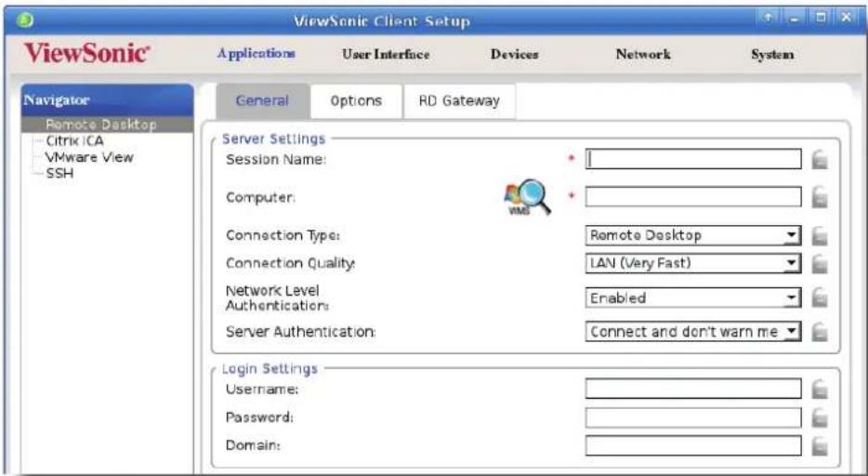Screen dimensions: 868x476
Task: Toggle the lock icon beside Server Authentication
Action: tap(820, 332)
